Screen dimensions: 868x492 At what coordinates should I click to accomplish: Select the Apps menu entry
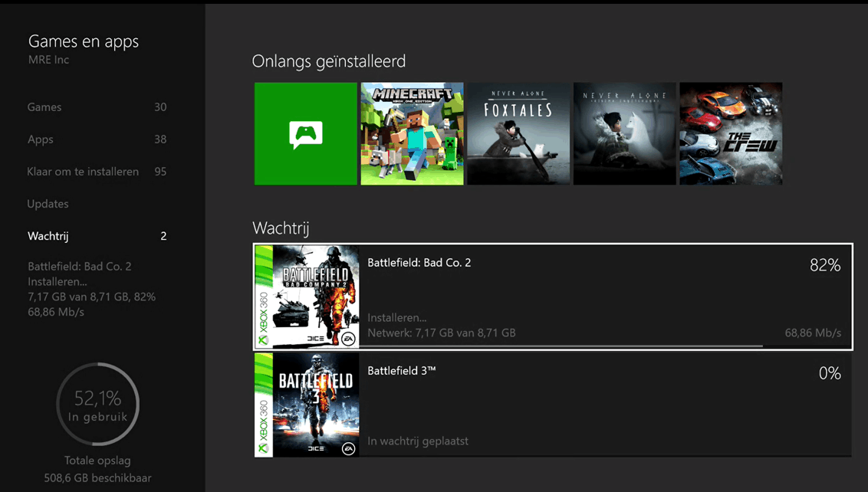[x=97, y=139]
